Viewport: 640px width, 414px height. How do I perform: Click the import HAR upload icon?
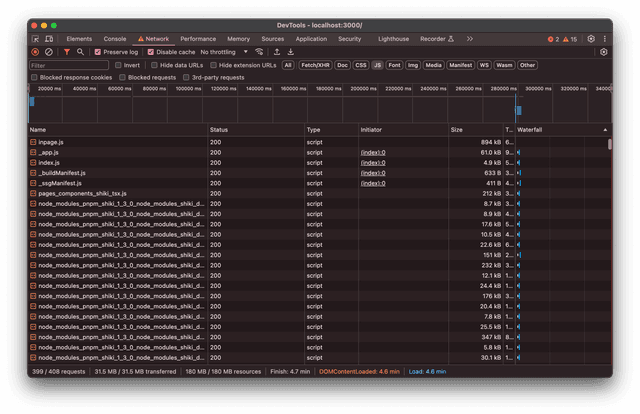coord(276,51)
